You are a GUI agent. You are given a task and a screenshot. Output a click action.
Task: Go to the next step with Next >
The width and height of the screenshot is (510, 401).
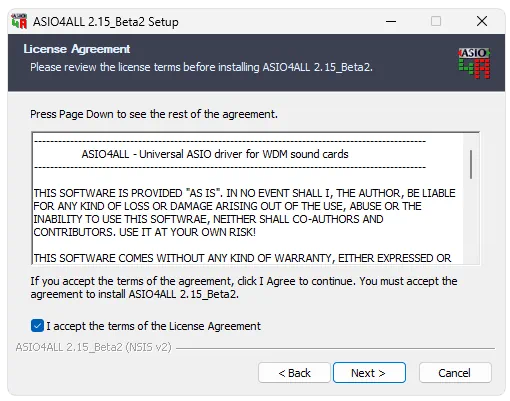pos(369,373)
